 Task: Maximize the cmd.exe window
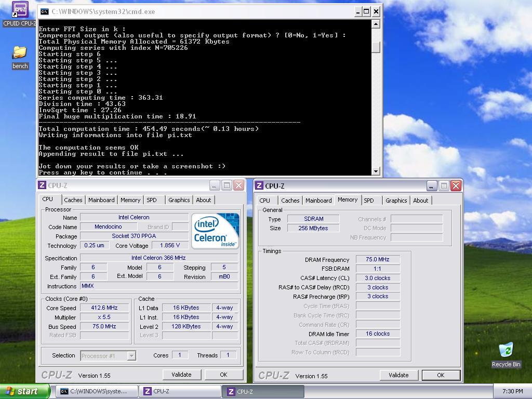[x=366, y=11]
